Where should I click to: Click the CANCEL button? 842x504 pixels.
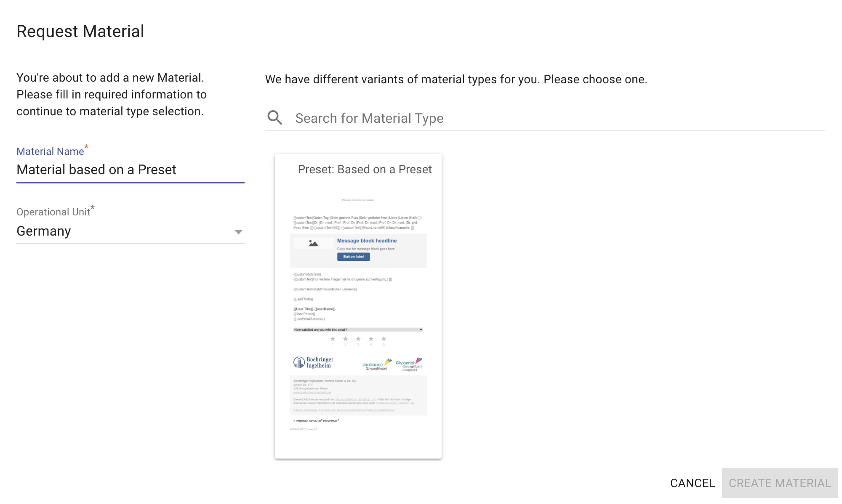(692, 483)
